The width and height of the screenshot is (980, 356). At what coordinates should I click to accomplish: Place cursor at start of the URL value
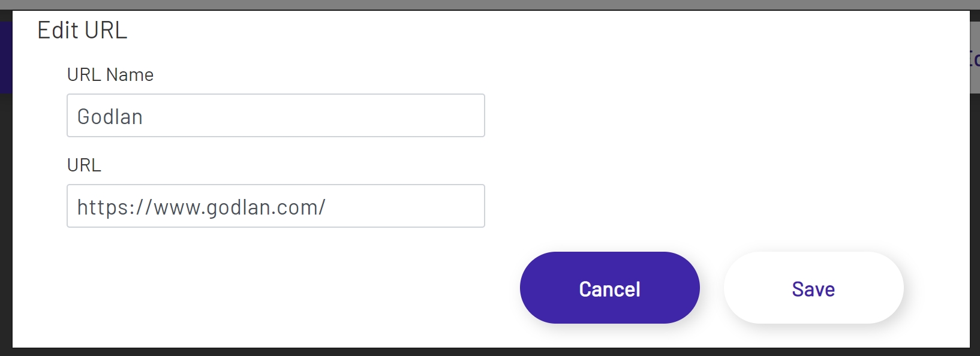(x=78, y=207)
